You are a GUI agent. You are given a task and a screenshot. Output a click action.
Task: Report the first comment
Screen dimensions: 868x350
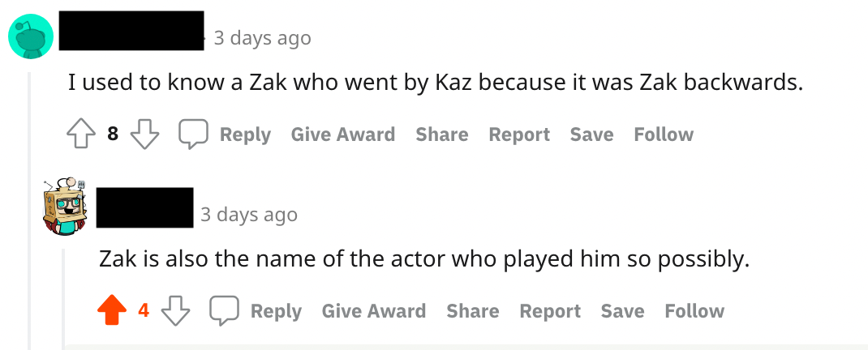point(519,134)
